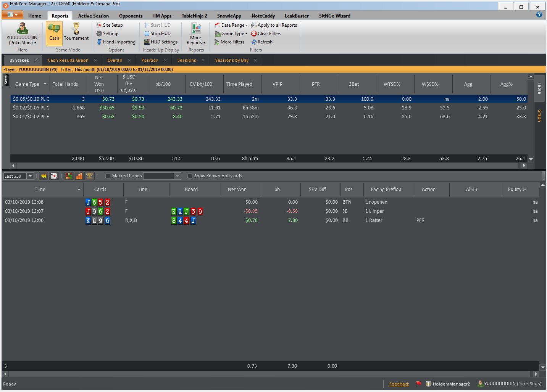The image size is (547, 392).
Task: Close the Cash Results Graph tab
Action: coord(95,60)
